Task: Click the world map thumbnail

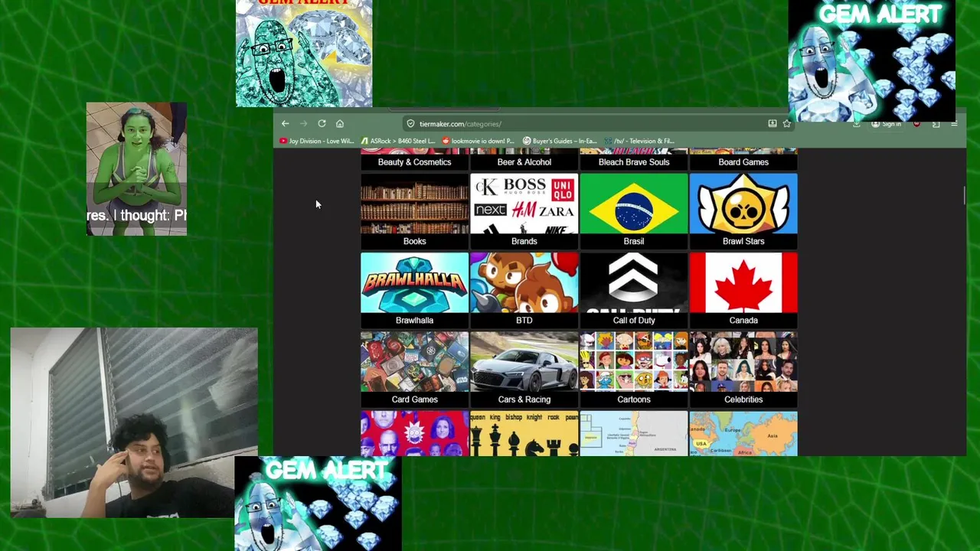Action: pyautogui.click(x=743, y=433)
